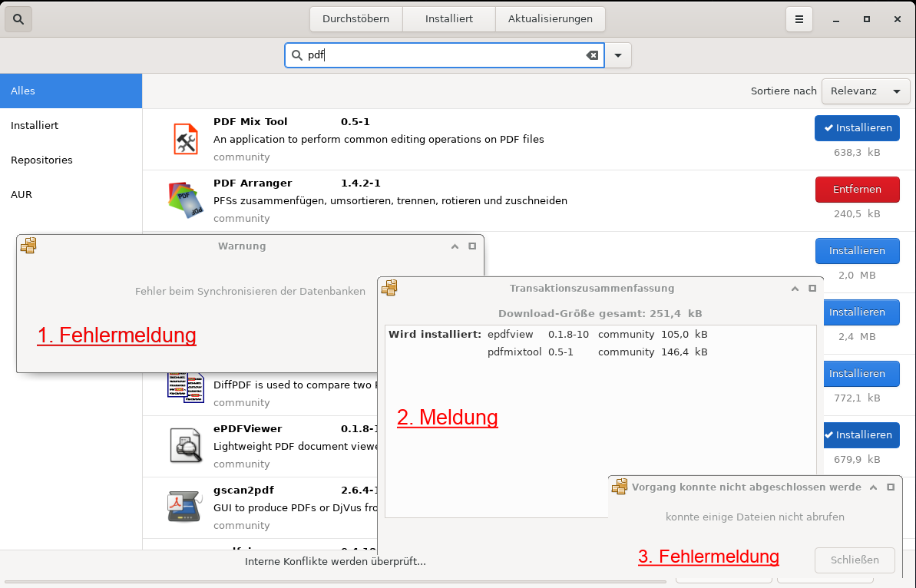This screenshot has height=588, width=916.
Task: Click Installieren button next to 2,0 MB
Action: [857, 250]
